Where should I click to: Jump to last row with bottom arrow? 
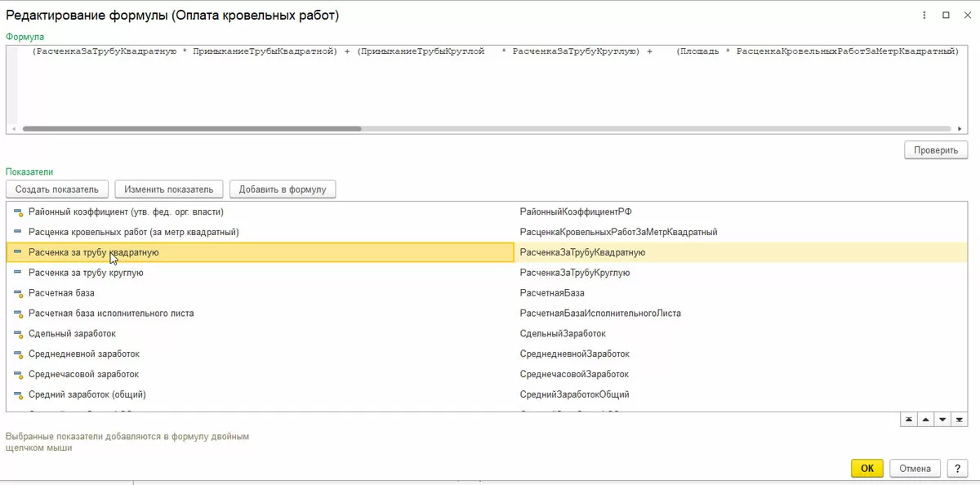click(960, 420)
